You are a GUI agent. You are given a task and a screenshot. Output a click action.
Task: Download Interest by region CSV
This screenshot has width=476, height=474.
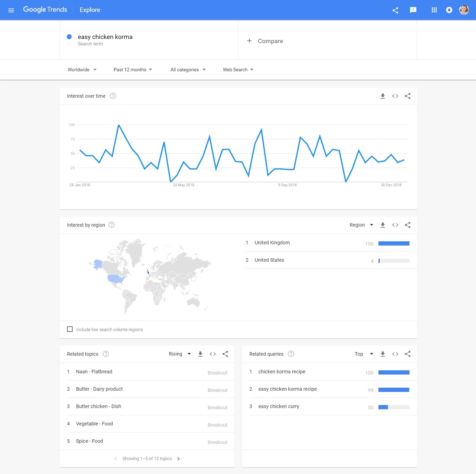383,225
